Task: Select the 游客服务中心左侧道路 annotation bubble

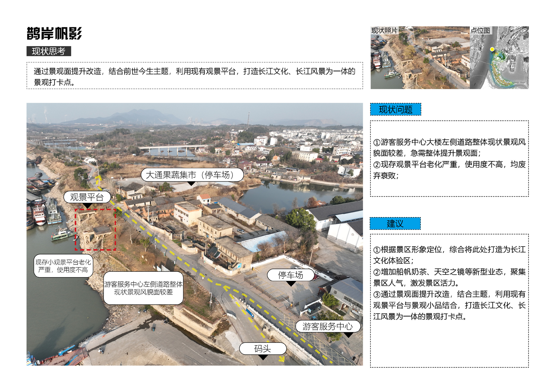Action: pyautogui.click(x=143, y=288)
